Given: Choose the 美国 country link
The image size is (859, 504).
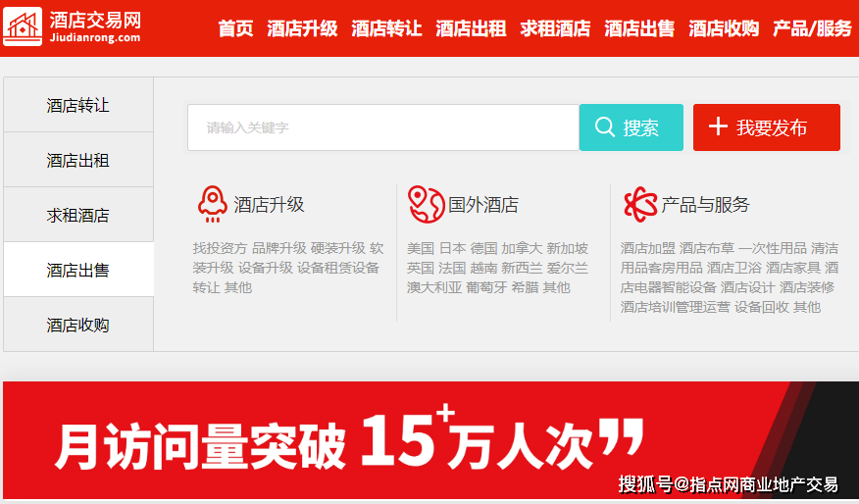Looking at the screenshot, I should click(421, 248).
